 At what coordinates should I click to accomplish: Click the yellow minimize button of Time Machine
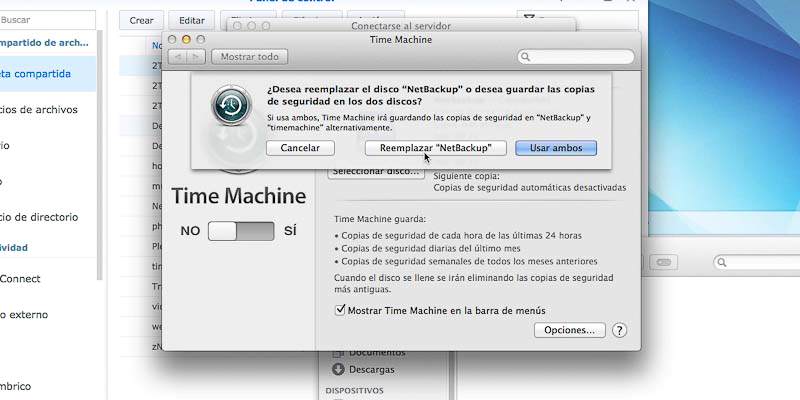pyautogui.click(x=186, y=39)
